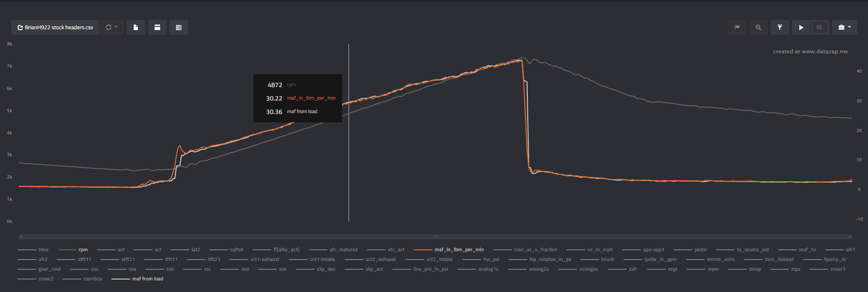Open the BrianH922 stock headers.csv file button
Viewport: 868px width, 292px height.
[x=55, y=27]
